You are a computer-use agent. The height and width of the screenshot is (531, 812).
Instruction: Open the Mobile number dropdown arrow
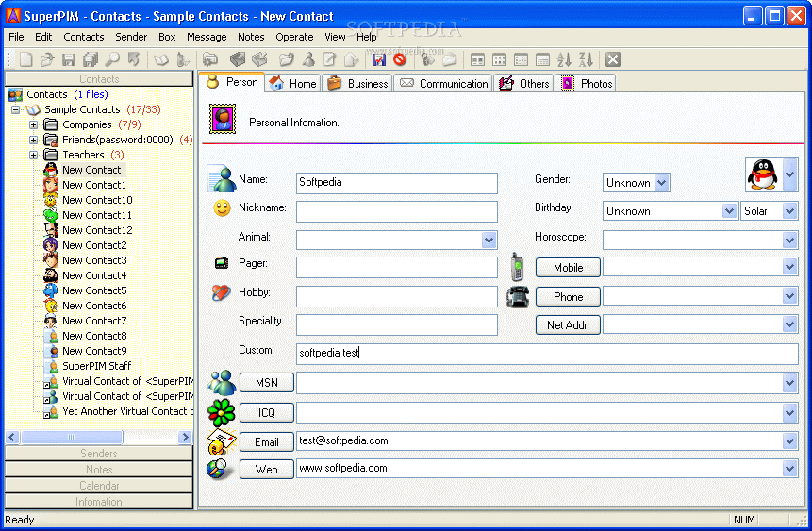(x=789, y=267)
